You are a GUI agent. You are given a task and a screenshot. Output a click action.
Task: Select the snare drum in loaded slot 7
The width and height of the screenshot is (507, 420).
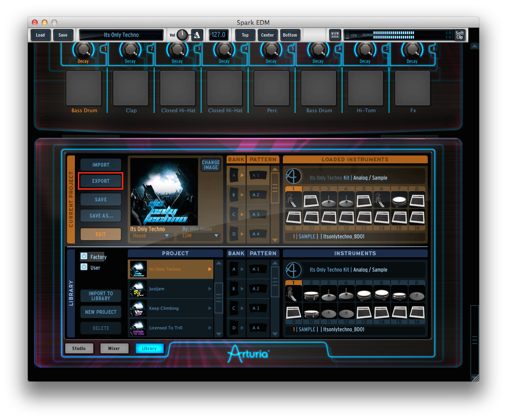[x=400, y=200]
